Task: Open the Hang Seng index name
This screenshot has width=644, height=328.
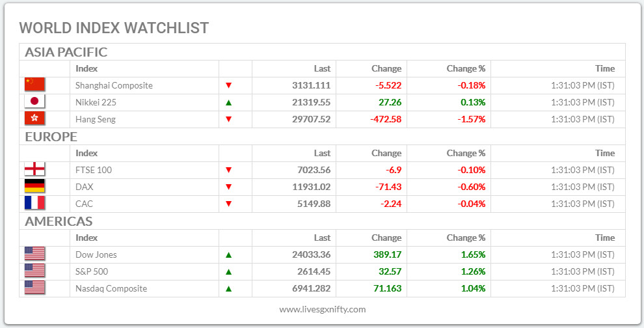Action: point(95,119)
